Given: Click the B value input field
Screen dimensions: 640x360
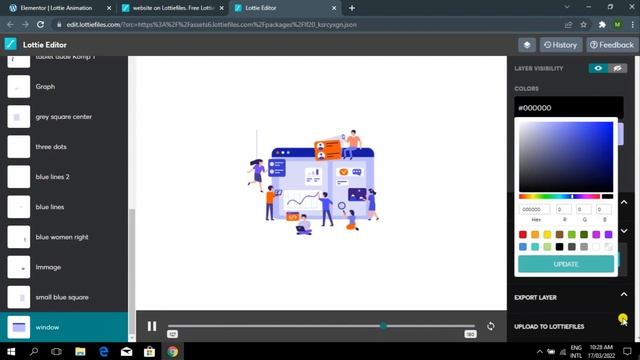Looking at the screenshot, I should pos(604,209).
